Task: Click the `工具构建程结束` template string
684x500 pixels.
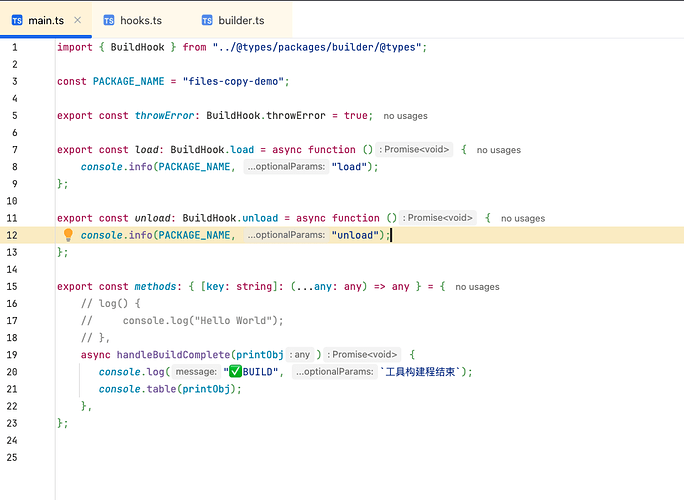Action: 420,372
